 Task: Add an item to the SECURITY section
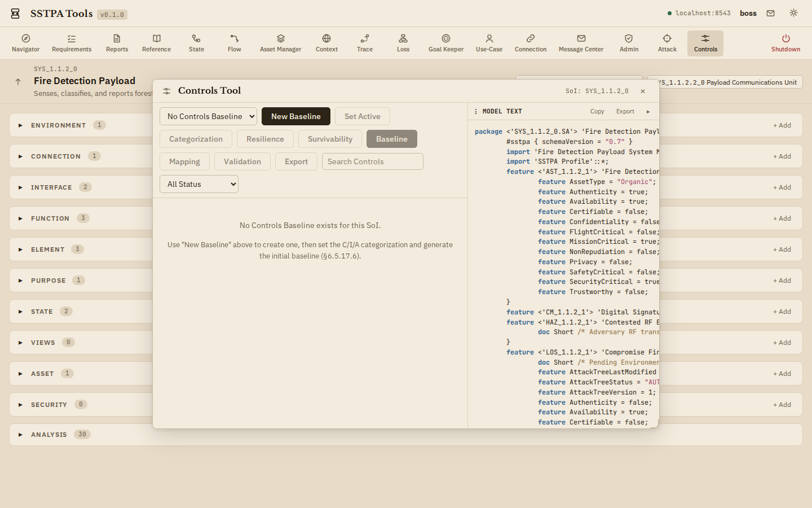782,405
